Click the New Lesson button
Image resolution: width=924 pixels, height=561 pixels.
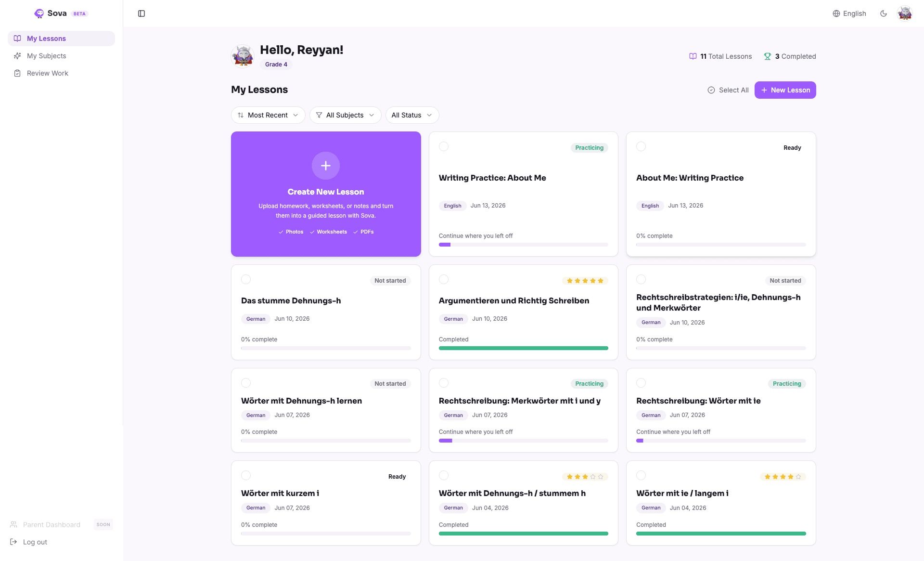[x=785, y=90]
